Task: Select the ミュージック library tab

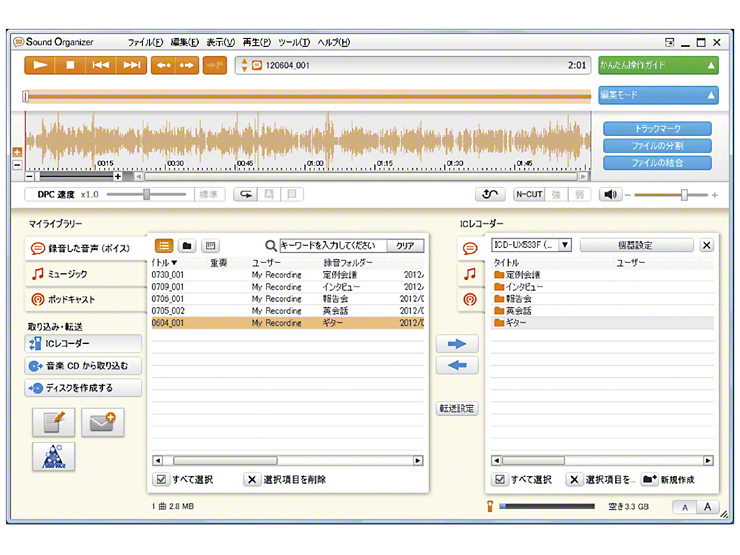Action: 85,273
